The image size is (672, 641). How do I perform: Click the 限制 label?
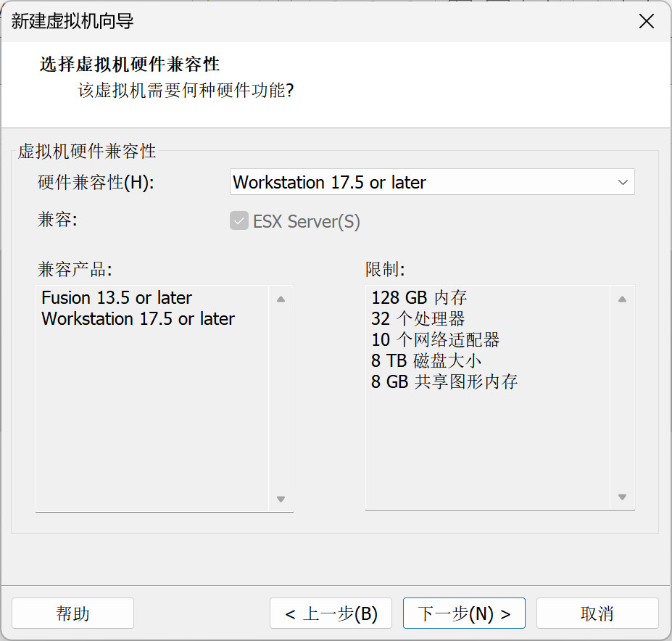pos(385,269)
